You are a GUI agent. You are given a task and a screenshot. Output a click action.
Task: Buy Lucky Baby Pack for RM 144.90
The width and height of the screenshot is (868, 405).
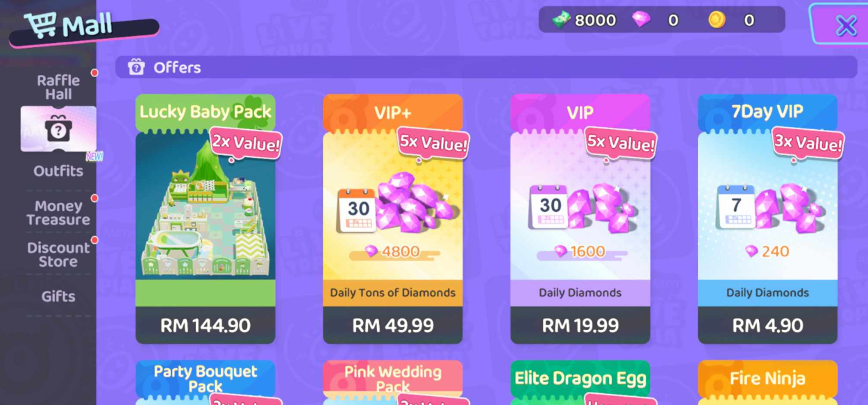[206, 325]
